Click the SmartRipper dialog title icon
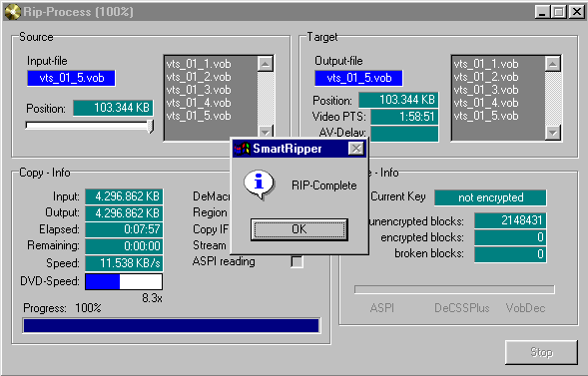This screenshot has width=588, height=376. pyautogui.click(x=242, y=149)
